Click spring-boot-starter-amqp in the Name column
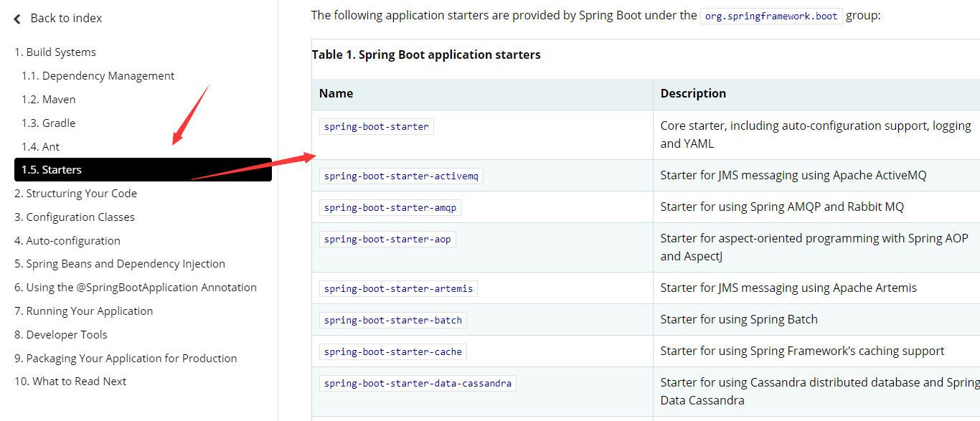 [x=390, y=207]
